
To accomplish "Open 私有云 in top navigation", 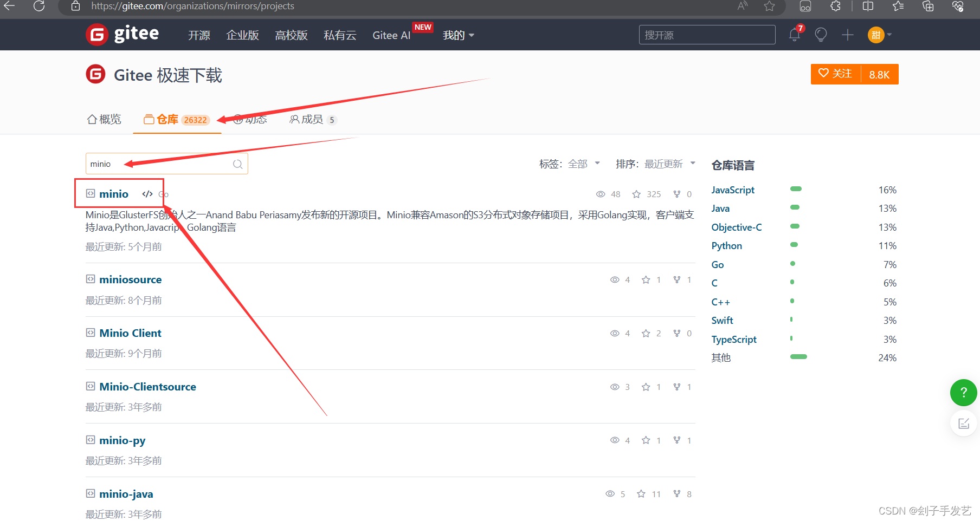I will [x=340, y=35].
